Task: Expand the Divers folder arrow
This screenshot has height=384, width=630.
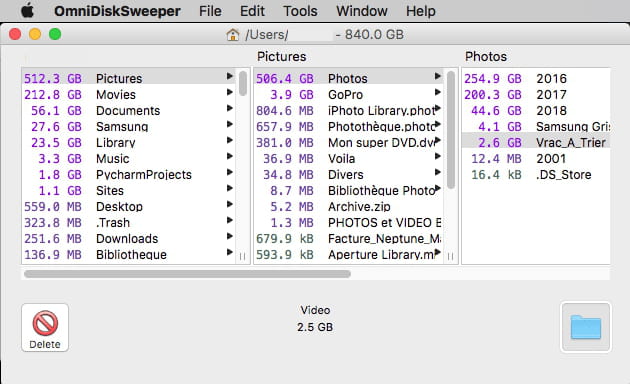Action: [x=438, y=172]
